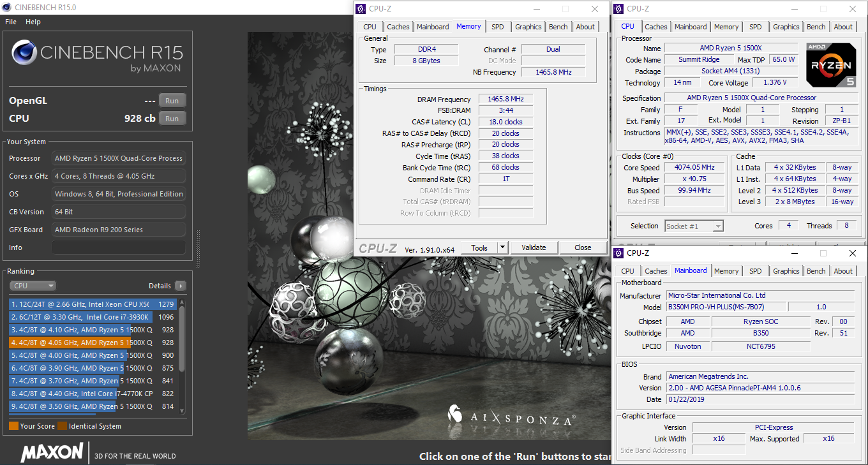Click the Southbridge B350 field
Screen dimensions: 868x465
pos(761,333)
